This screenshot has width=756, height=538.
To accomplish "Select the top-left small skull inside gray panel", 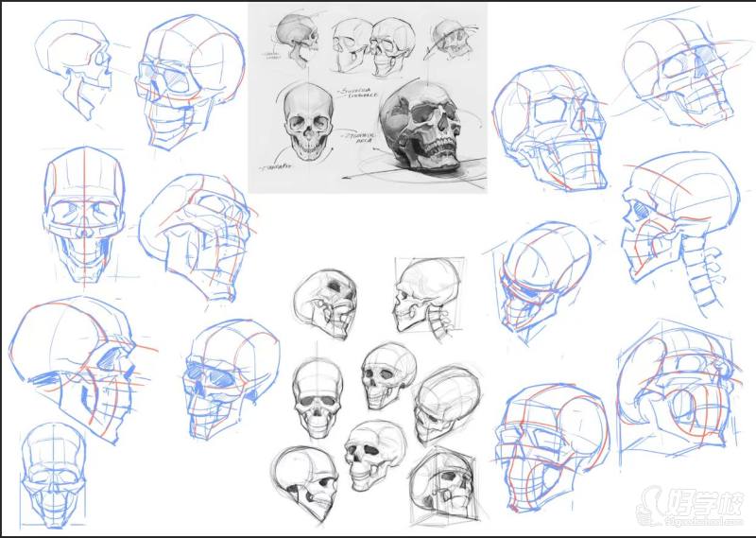I will coord(297,41).
